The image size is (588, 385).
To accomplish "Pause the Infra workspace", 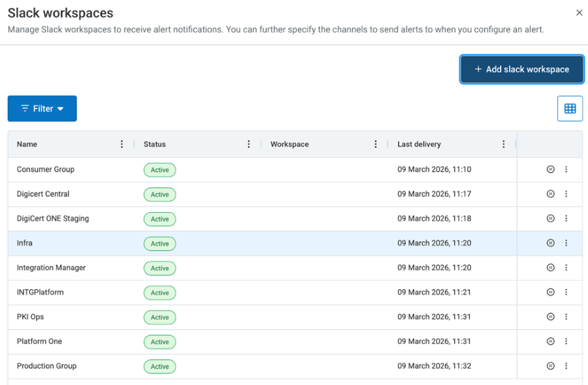I will tap(550, 243).
